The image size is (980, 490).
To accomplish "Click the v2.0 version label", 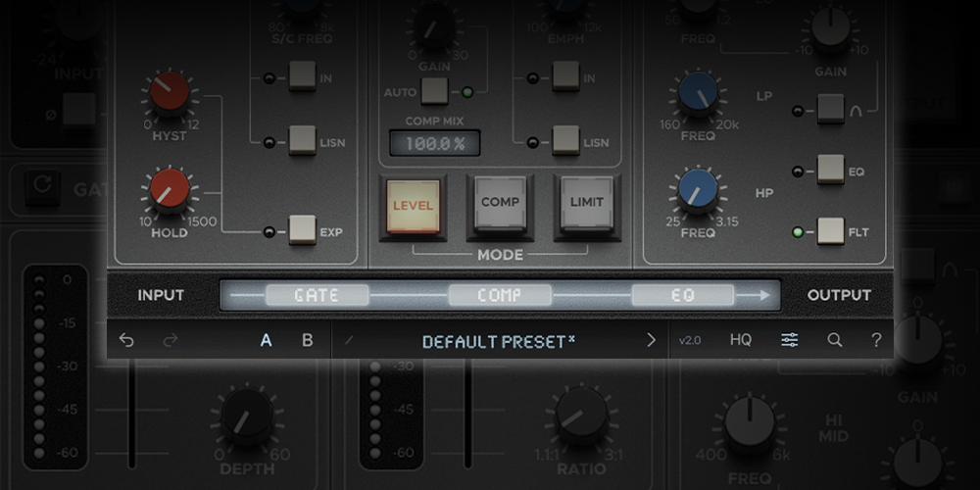I will (x=689, y=341).
